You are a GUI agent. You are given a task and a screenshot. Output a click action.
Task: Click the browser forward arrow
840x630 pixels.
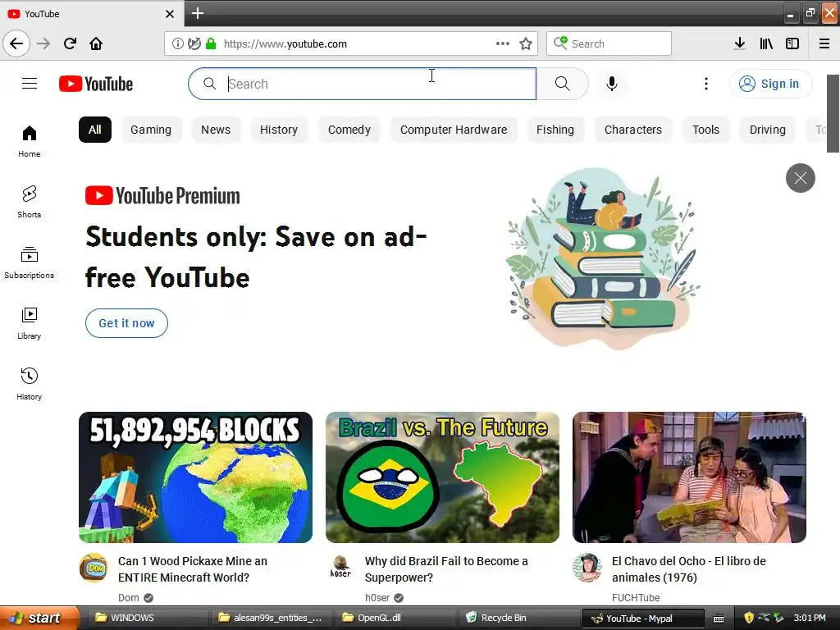coord(43,43)
